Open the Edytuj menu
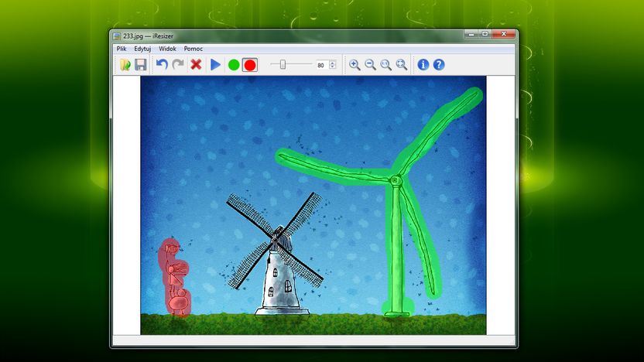 pyautogui.click(x=142, y=49)
